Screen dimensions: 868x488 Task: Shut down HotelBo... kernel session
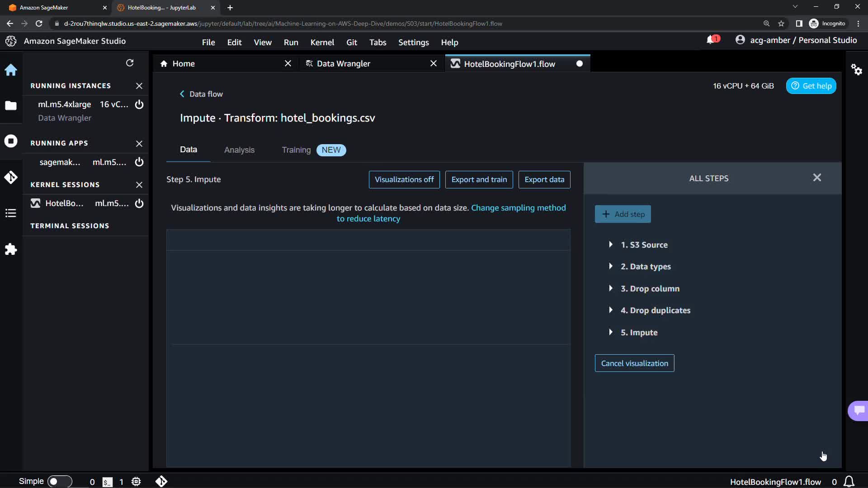tap(139, 203)
